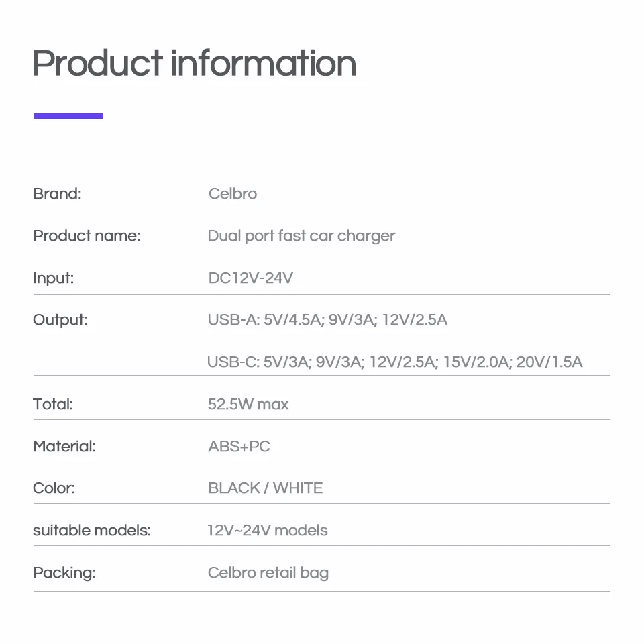Click the purple accent bar under heading
The image size is (644, 644).
click(68, 116)
